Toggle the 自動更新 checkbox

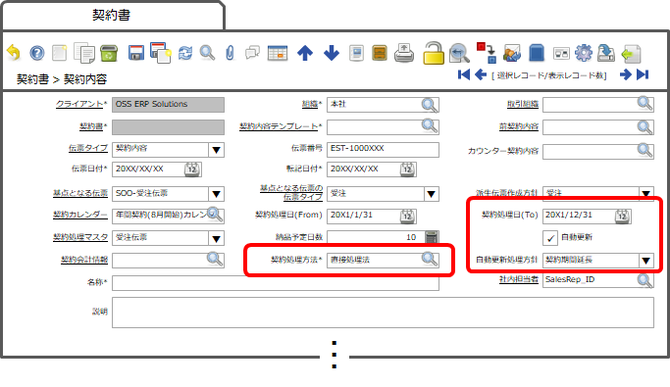pyautogui.click(x=550, y=238)
